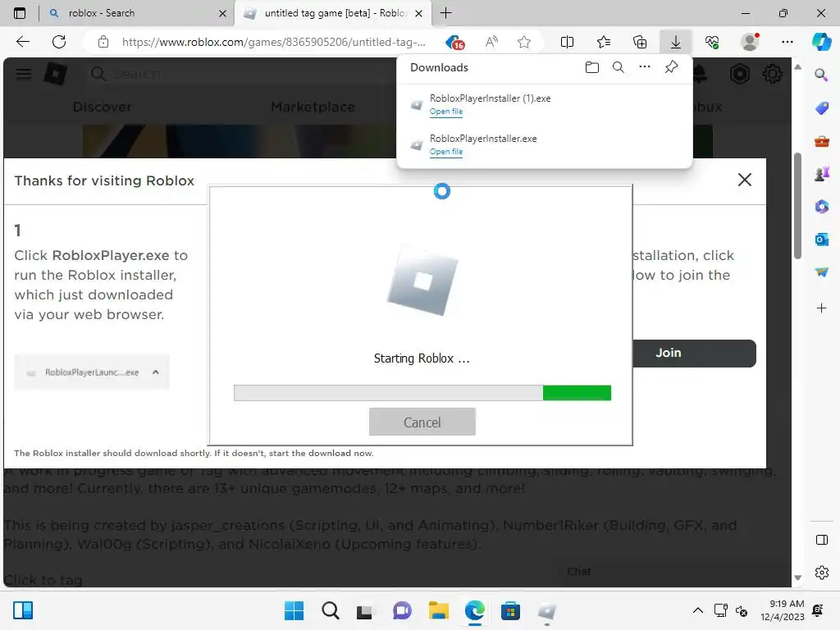
Task: Open Collections icon in toolbar
Action: point(640,42)
